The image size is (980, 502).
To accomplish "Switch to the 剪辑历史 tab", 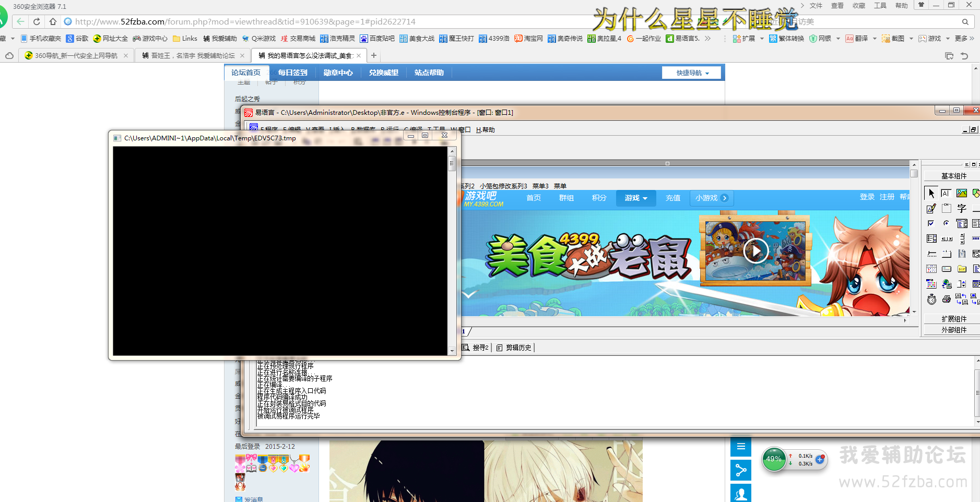I will click(514, 348).
